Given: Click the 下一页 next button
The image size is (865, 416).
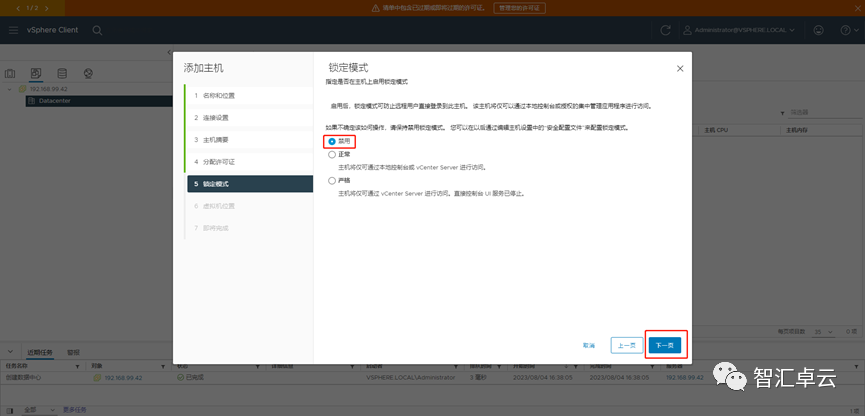Looking at the screenshot, I should (x=665, y=345).
